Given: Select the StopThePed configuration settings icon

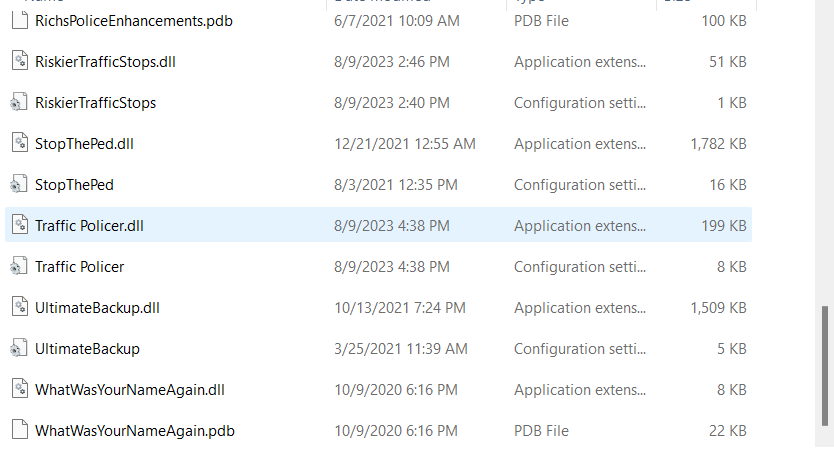Looking at the screenshot, I should point(19,184).
